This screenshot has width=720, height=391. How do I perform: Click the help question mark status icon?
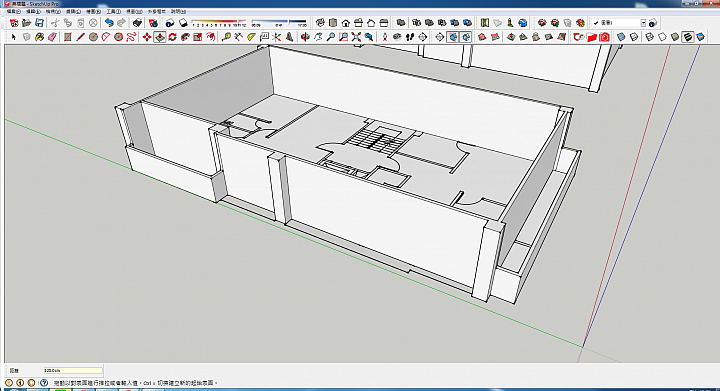click(x=44, y=382)
